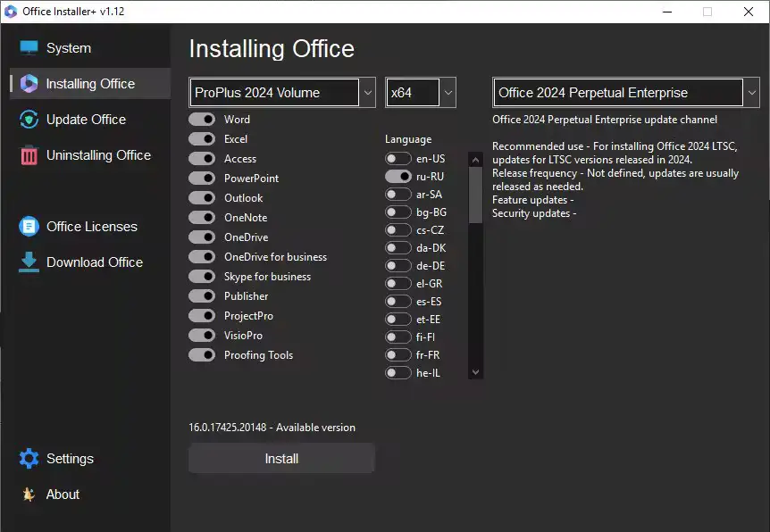Open Uninstalling Office using the trash icon
The width and height of the screenshot is (770, 532).
30,154
